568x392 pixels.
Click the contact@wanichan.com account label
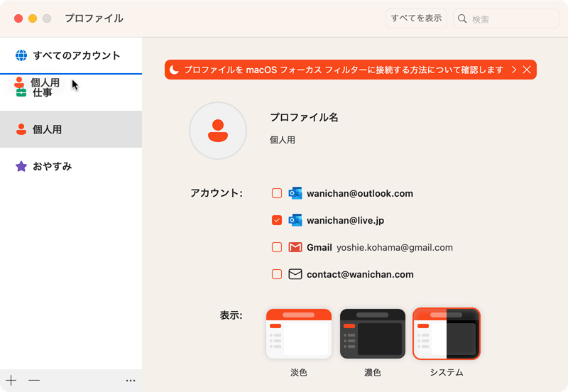pyautogui.click(x=360, y=274)
